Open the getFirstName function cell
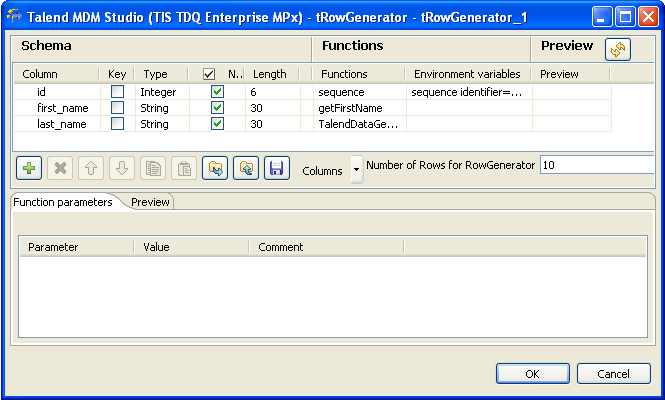 tap(358, 107)
